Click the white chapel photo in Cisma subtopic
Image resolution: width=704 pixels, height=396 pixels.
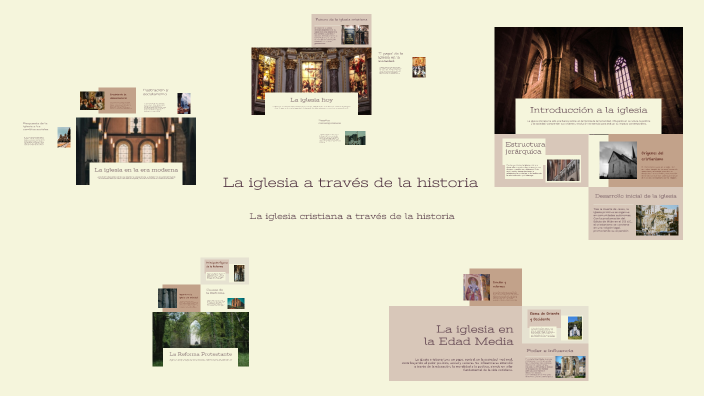coord(575,327)
